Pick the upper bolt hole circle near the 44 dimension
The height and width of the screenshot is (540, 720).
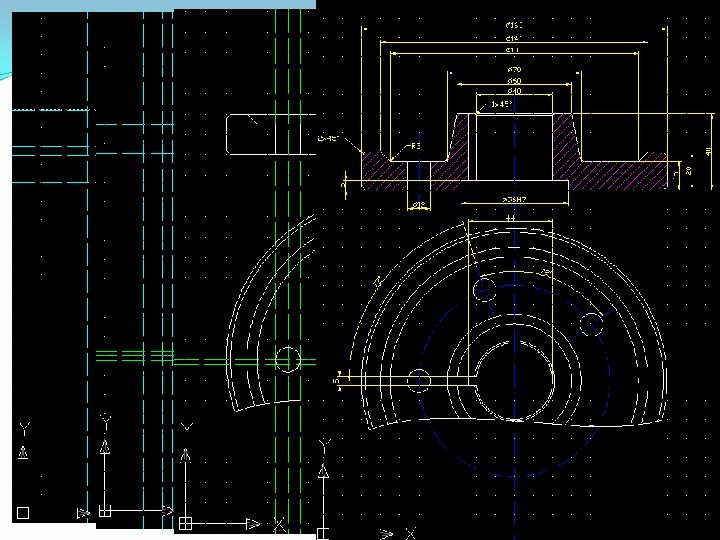tap(484, 289)
